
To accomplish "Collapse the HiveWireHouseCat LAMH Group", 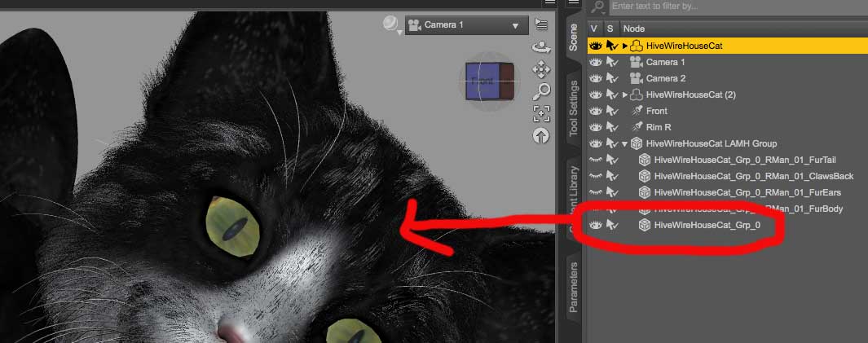I will coord(625,144).
